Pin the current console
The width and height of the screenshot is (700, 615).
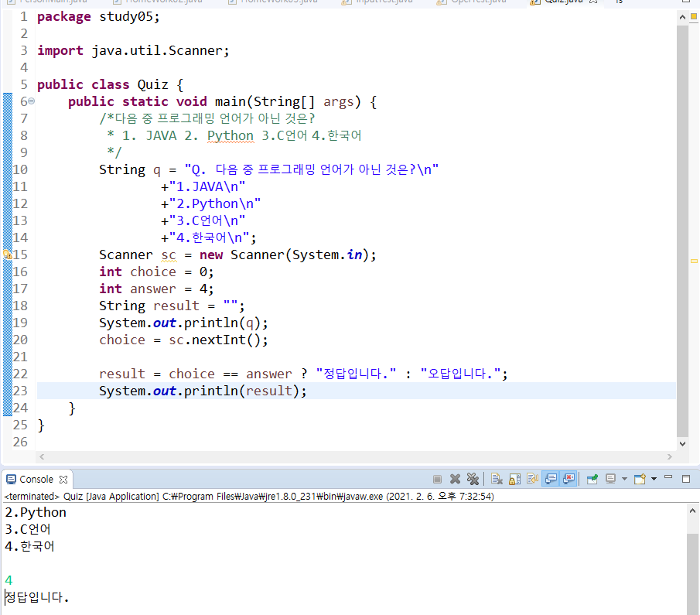(x=592, y=479)
